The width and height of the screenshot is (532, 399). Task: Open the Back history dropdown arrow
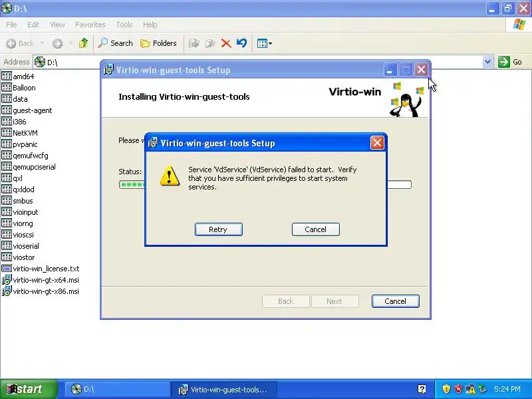[42, 43]
